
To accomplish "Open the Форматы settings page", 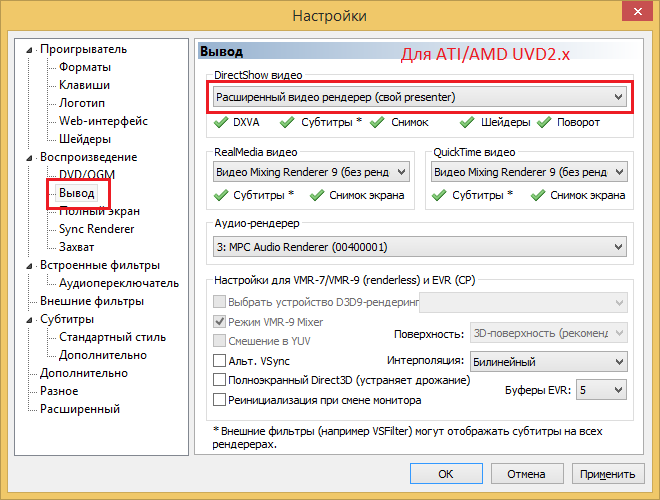I will (x=85, y=67).
